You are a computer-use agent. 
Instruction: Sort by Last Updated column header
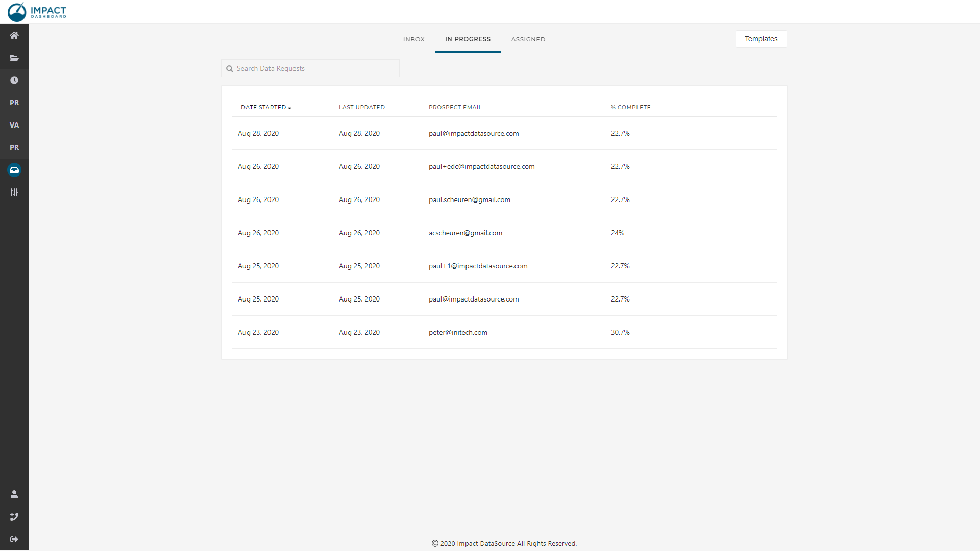[x=361, y=107]
